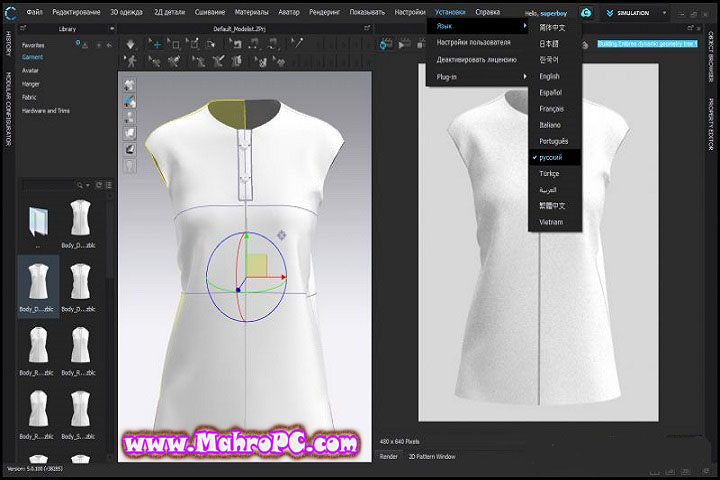Select Vietnam language option
Screen dimensions: 720x480
pos(551,222)
